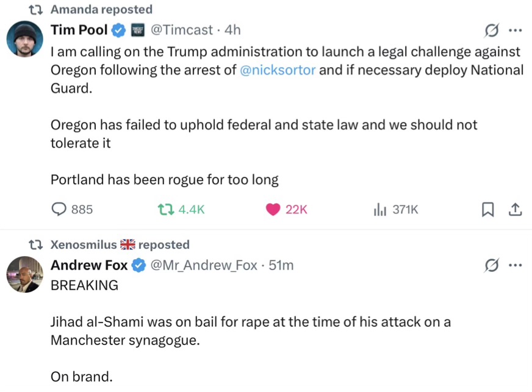
Task: Open more options on Tim Pool's post
Action: pos(515,30)
